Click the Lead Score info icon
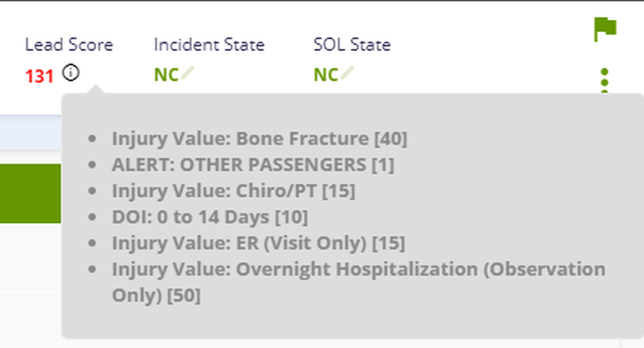This screenshot has height=348, width=644. [x=71, y=73]
